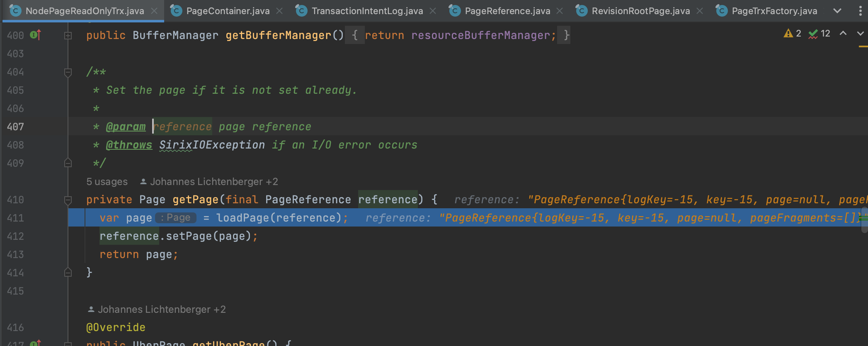Click the green typo checkmark showing 12
868x346 pixels.
pyautogui.click(x=813, y=34)
